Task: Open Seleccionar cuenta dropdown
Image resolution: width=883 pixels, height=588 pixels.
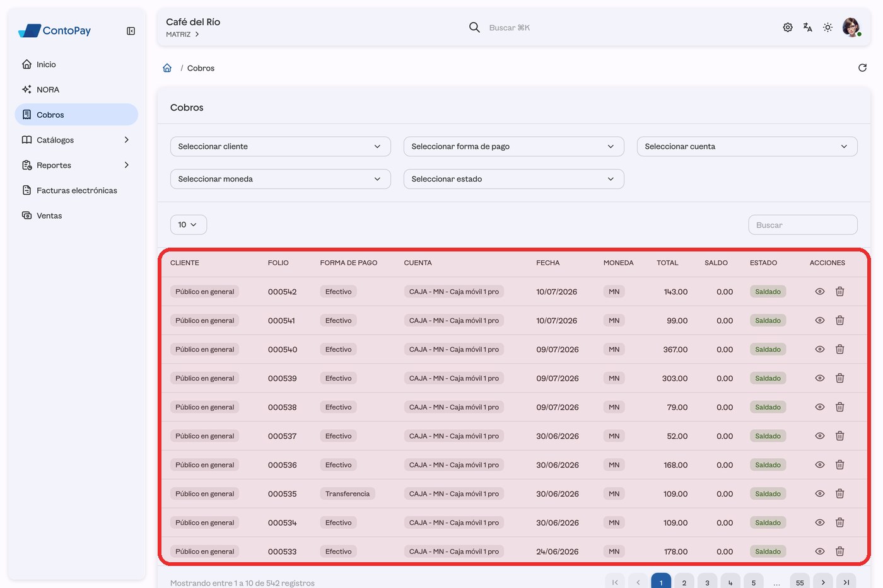Action: (747, 146)
